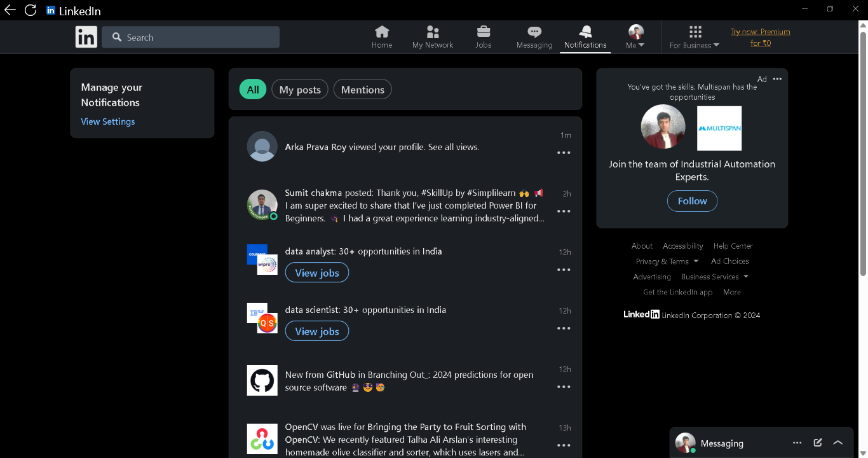Click the More footer link

(731, 292)
